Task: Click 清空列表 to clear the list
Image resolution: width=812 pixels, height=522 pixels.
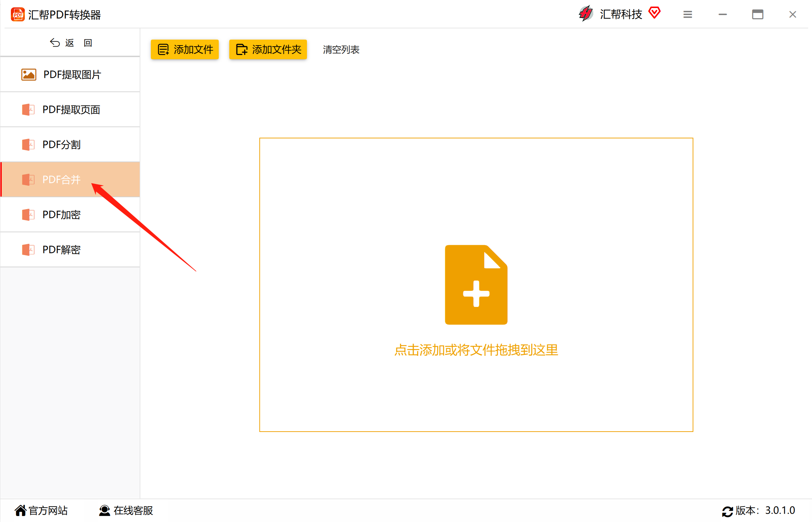Action: coord(341,50)
